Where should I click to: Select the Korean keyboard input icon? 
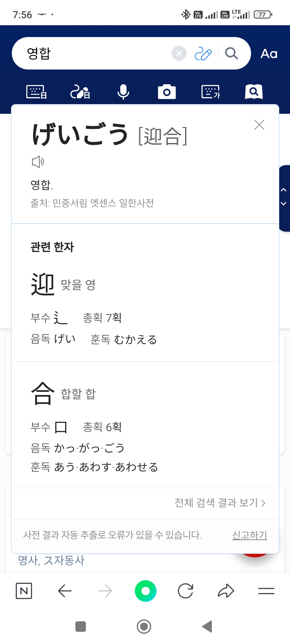point(211,92)
